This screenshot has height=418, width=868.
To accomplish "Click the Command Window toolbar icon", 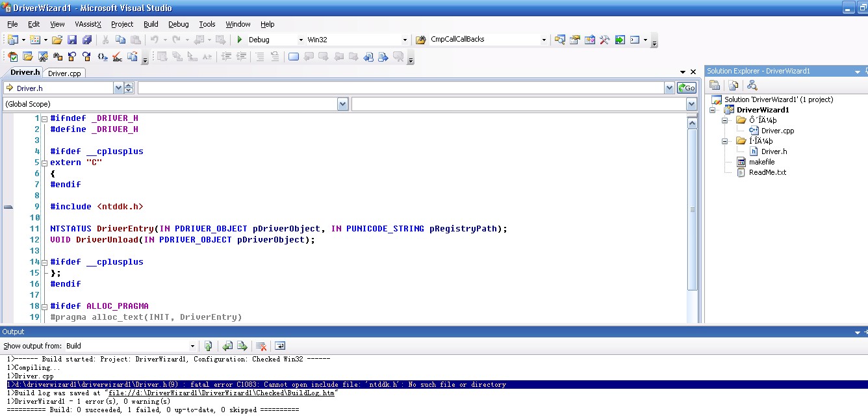I will (x=635, y=40).
